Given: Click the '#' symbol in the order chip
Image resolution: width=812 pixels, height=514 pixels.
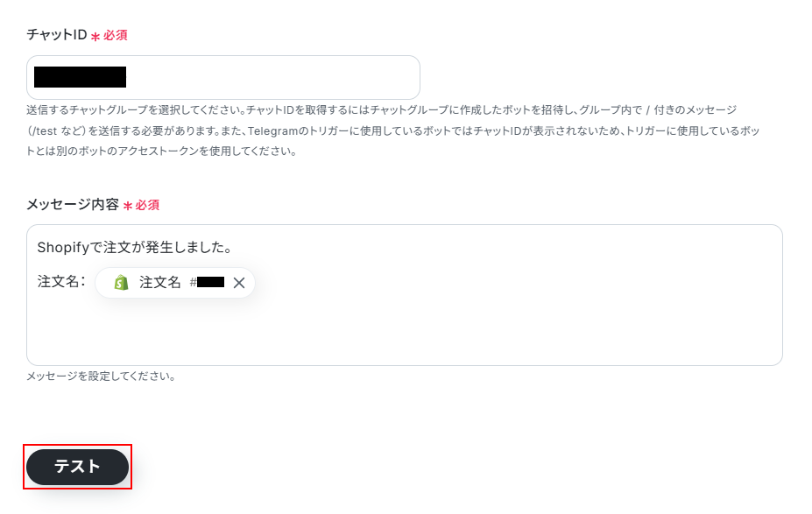Looking at the screenshot, I should (193, 283).
